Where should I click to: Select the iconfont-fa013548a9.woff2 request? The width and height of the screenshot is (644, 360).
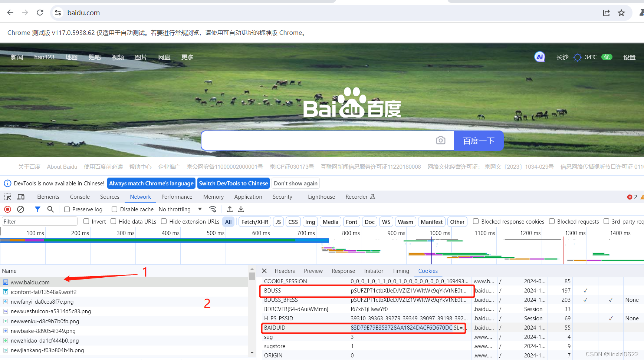124,292
